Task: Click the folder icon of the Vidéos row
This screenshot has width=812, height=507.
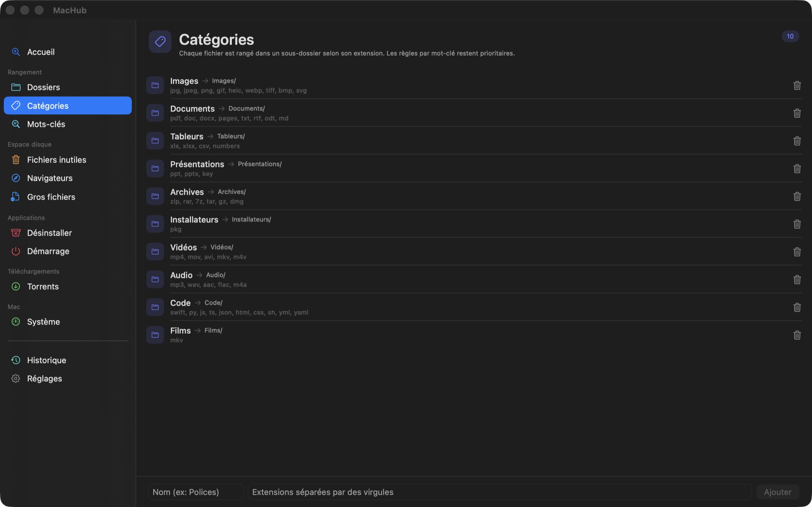Action: [x=155, y=252]
